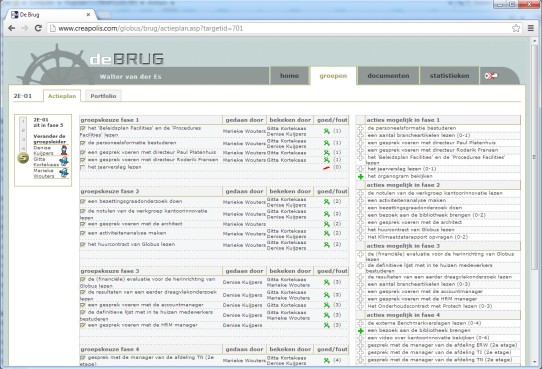Screen dimensions: 542x369
Task: Click green goed icon for 'een gesprek voeren met de HRM manager'
Action: tap(327, 325)
